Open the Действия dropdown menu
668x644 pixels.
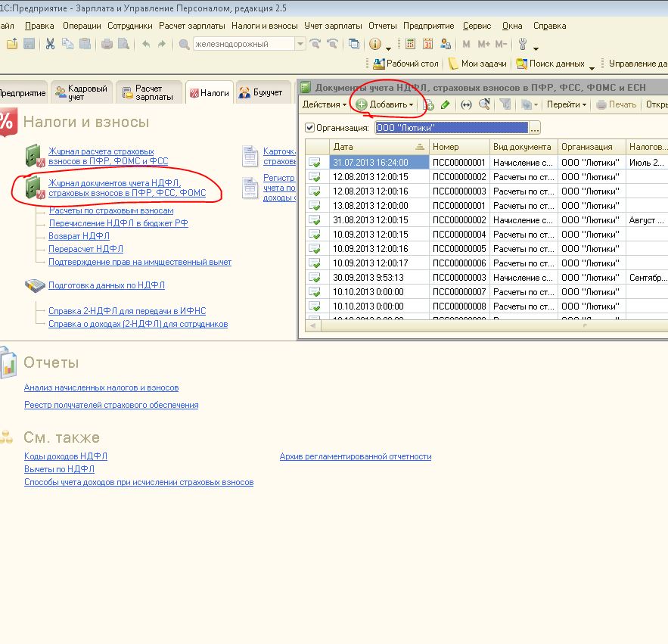point(324,104)
